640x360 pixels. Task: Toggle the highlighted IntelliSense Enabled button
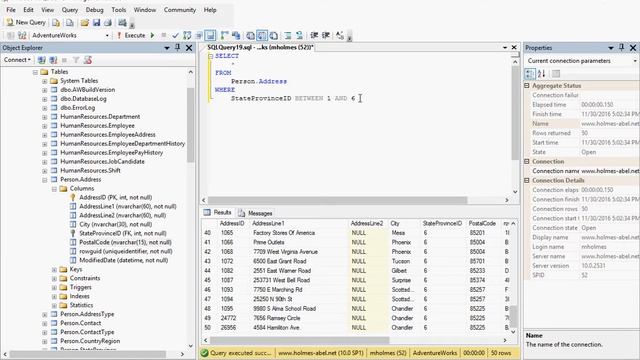coord(210,36)
